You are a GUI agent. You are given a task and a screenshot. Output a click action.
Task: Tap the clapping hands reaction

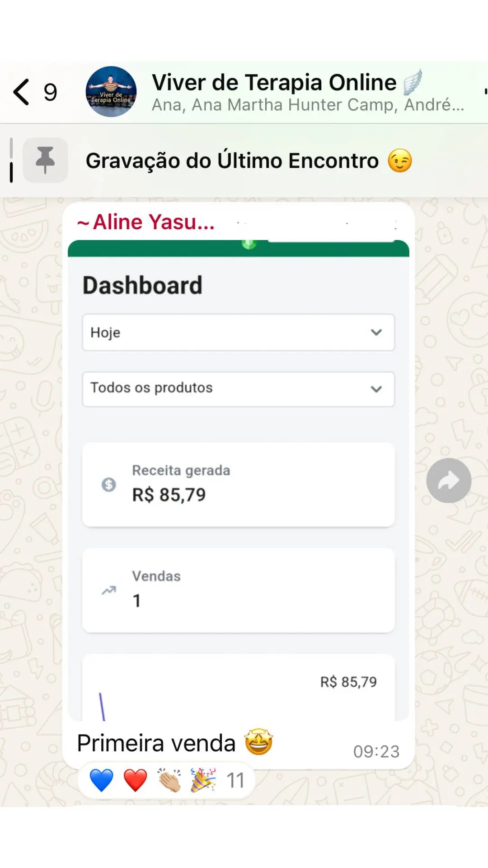click(169, 780)
